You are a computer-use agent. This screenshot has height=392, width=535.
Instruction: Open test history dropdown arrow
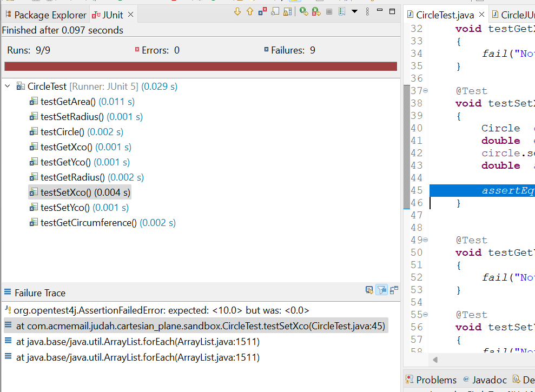pos(354,11)
